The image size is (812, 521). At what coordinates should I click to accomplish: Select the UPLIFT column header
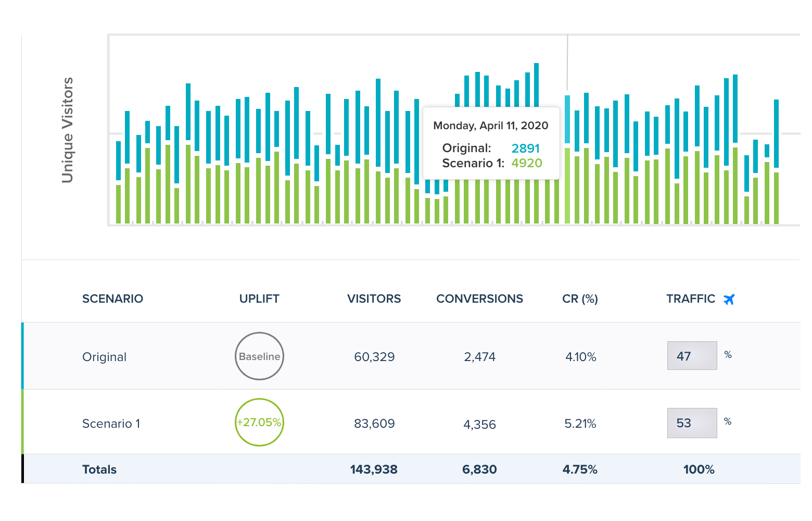[x=259, y=299]
